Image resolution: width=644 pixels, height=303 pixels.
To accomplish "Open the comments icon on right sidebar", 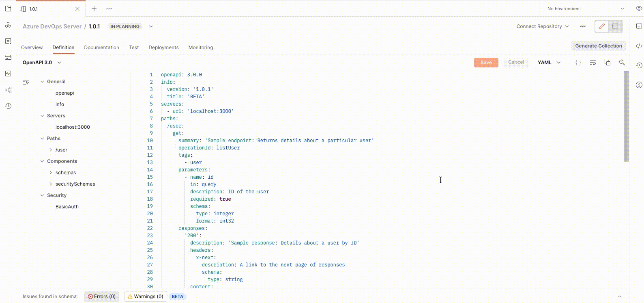I will point(639,26).
